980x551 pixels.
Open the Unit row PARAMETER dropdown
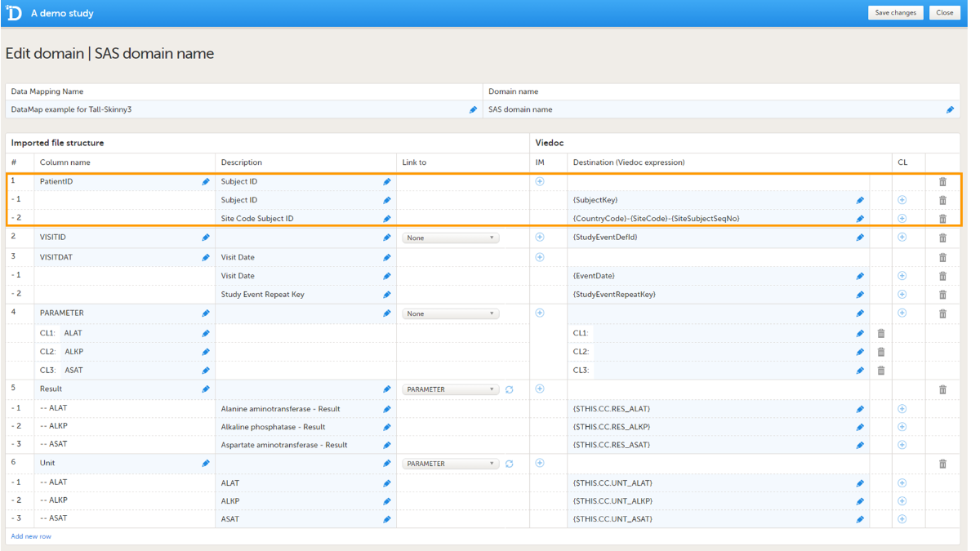[x=450, y=464]
